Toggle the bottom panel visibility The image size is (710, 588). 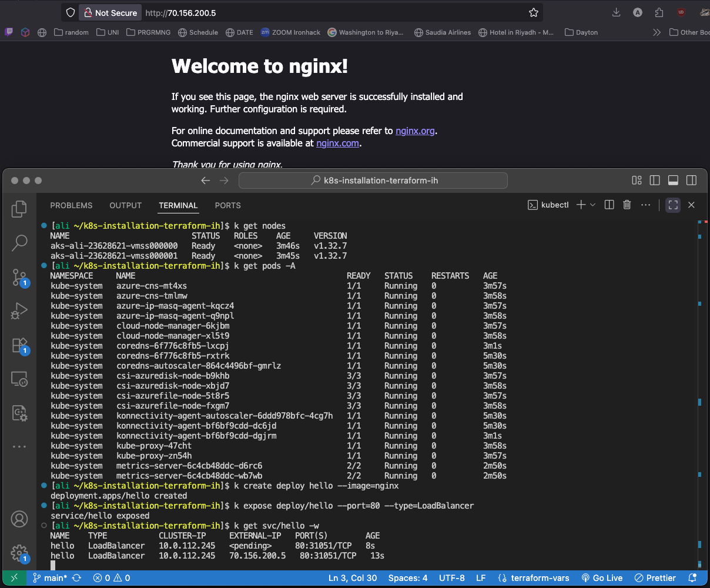(673, 181)
